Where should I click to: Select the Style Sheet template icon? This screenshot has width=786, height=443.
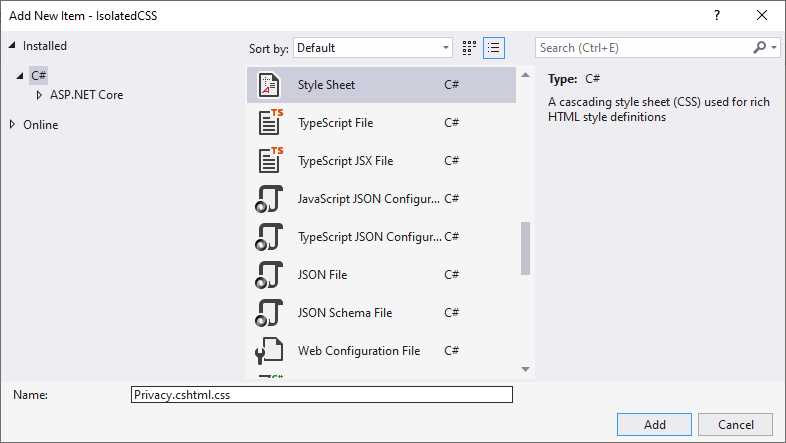click(269, 85)
